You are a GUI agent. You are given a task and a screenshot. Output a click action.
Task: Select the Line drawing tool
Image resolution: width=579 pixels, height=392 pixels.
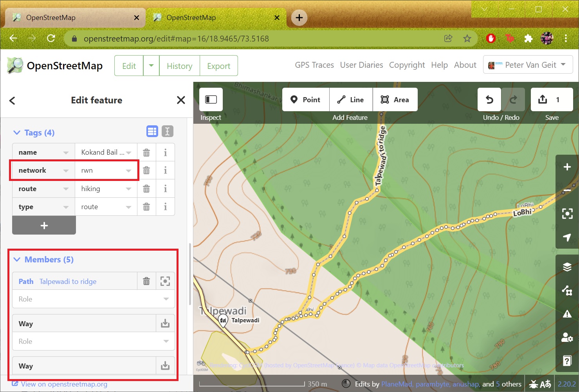[351, 99]
